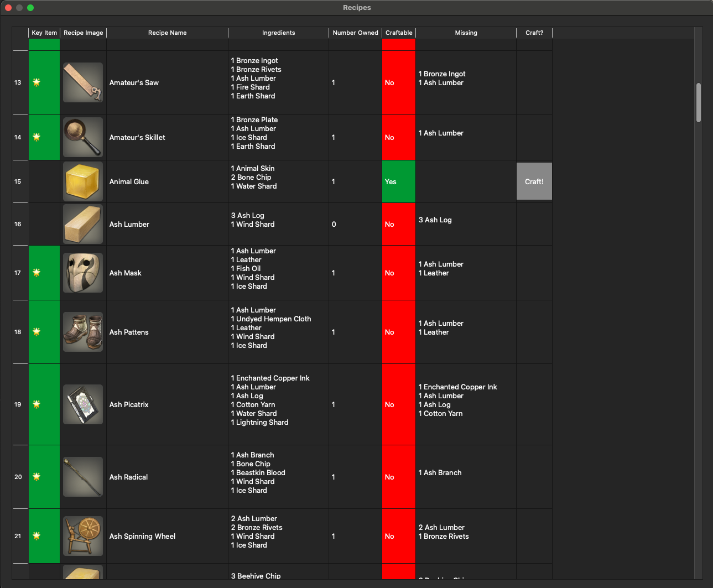Select the Amateur's Skillet pan icon
The image size is (713, 588).
pyautogui.click(x=82, y=137)
